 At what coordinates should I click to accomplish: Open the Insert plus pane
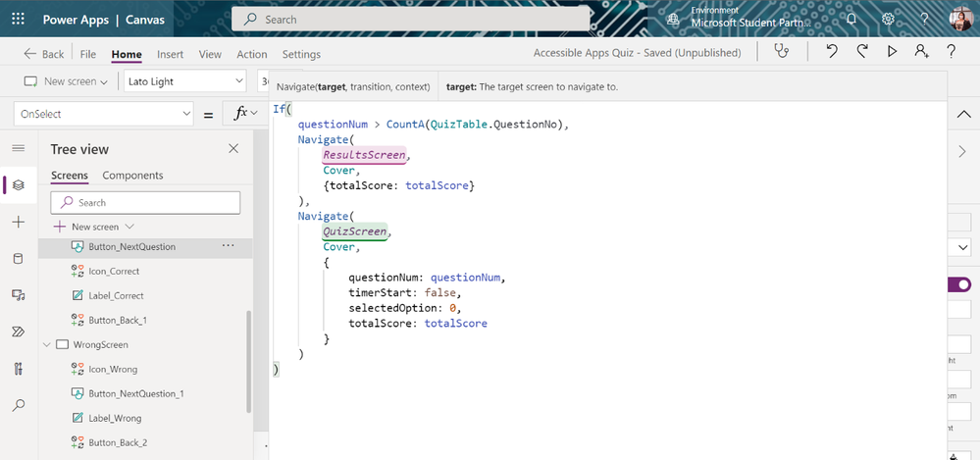pos(18,222)
